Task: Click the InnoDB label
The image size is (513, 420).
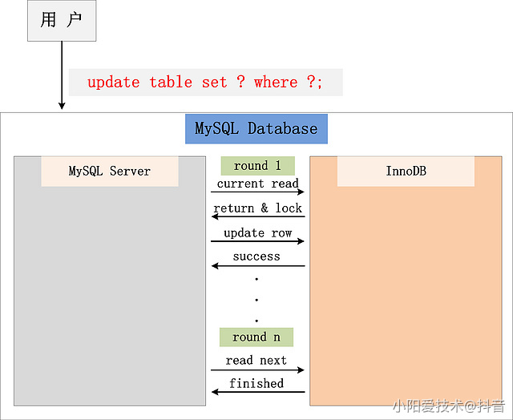Action: coord(406,171)
